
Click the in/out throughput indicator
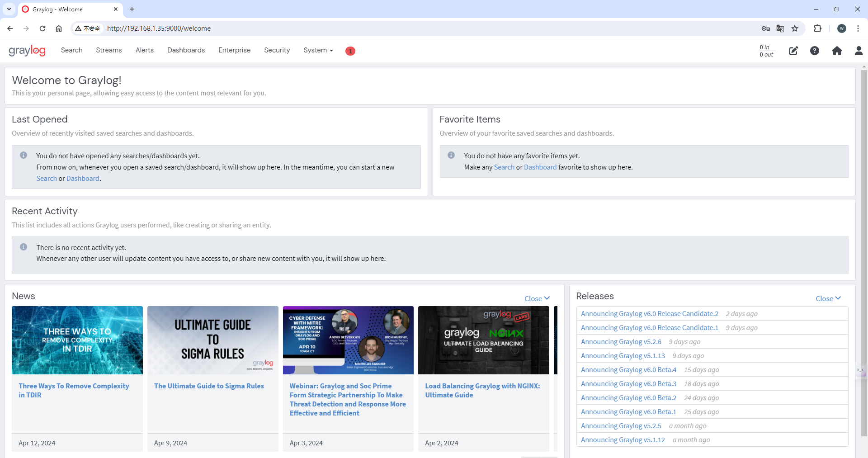(x=766, y=51)
